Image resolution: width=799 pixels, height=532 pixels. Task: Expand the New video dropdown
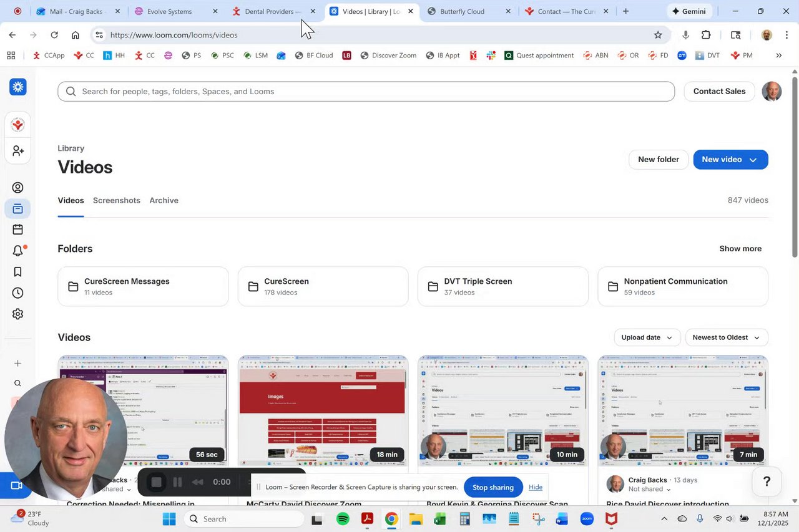753,160
